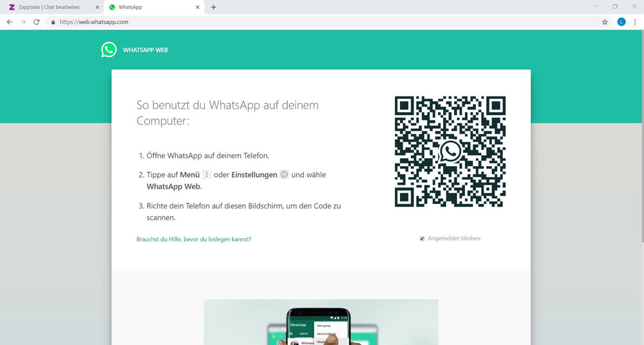644x345 pixels.
Task: Restore down the Chrome window
Action: click(615, 6)
